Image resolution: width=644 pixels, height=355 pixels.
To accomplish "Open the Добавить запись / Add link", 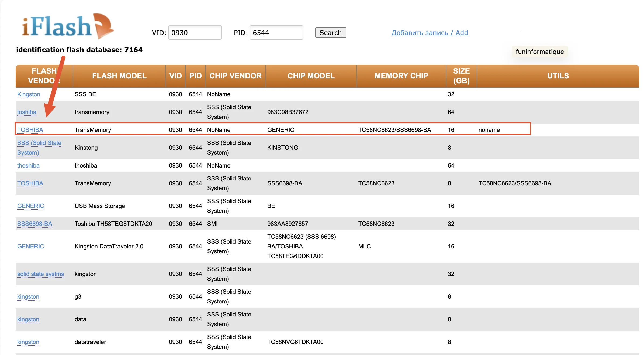I will click(430, 33).
